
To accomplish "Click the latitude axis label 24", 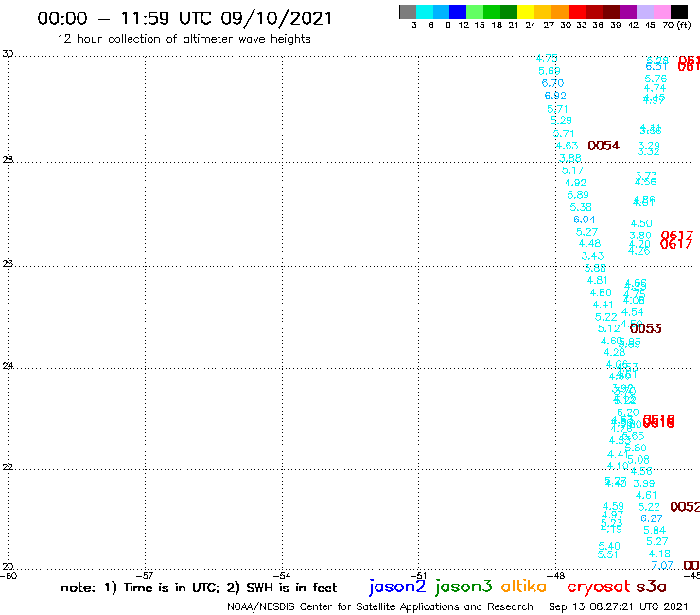I will (x=8, y=366).
